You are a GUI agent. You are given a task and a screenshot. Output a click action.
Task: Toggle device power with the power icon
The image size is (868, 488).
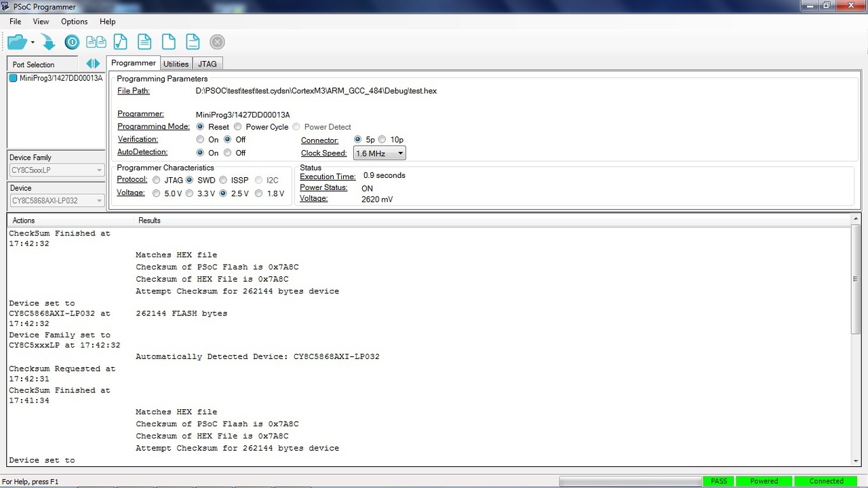72,42
